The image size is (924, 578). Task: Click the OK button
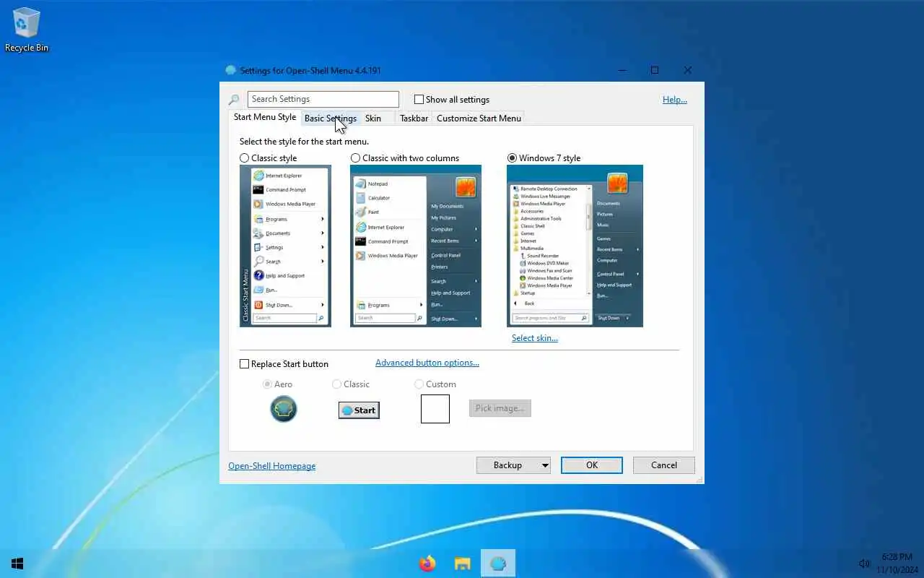pos(592,465)
